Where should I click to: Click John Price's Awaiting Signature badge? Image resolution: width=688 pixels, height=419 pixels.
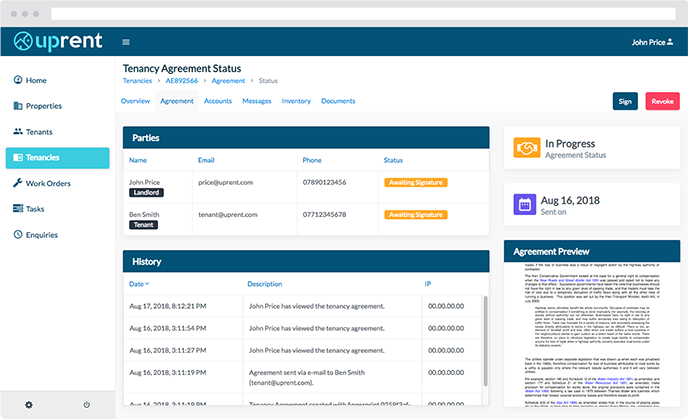pos(416,183)
